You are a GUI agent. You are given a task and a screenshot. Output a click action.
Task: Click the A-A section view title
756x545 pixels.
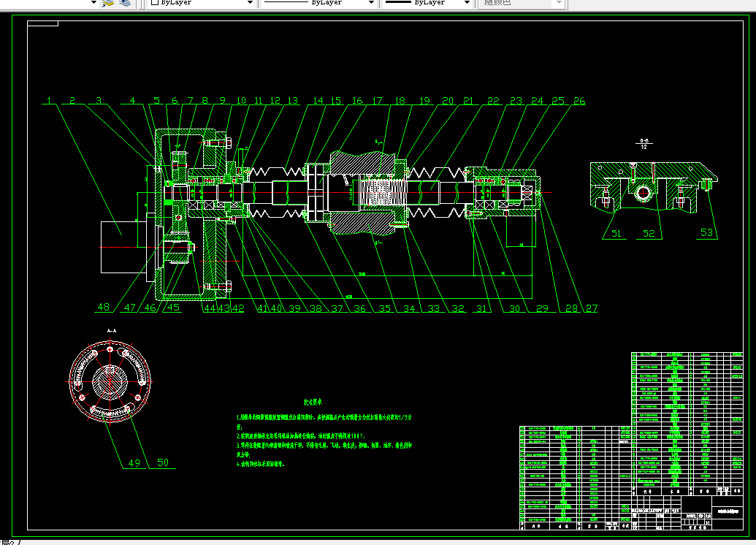point(111,330)
